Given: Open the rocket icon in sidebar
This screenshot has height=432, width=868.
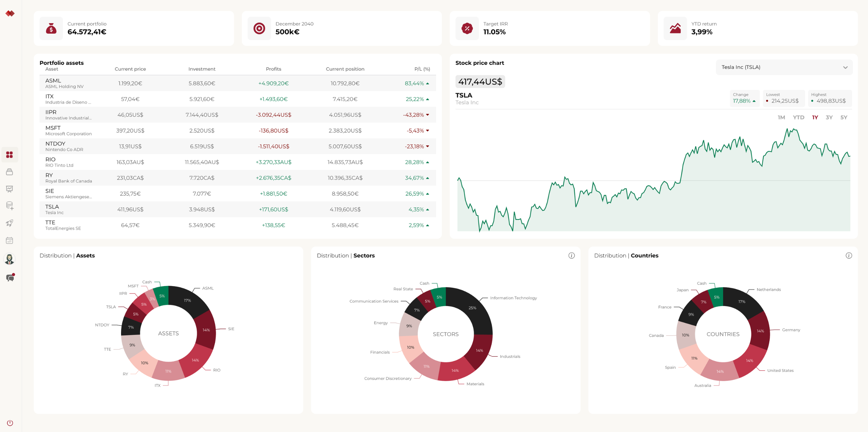Looking at the screenshot, I should pos(9,223).
